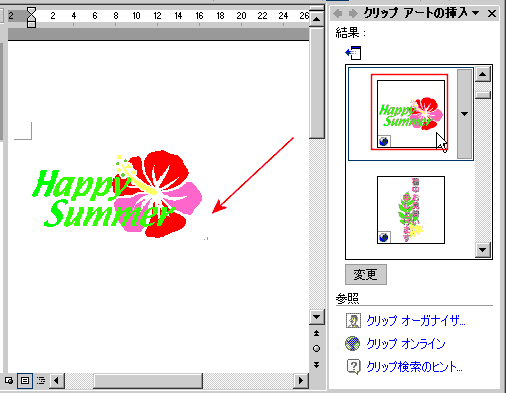Switch to outline view button

pos(41,380)
